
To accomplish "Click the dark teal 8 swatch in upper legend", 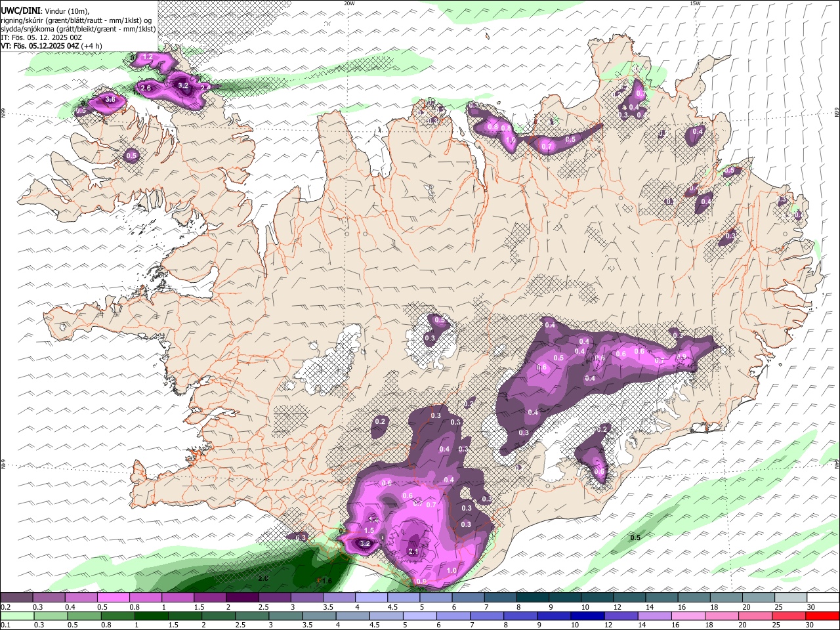I will point(533,598).
